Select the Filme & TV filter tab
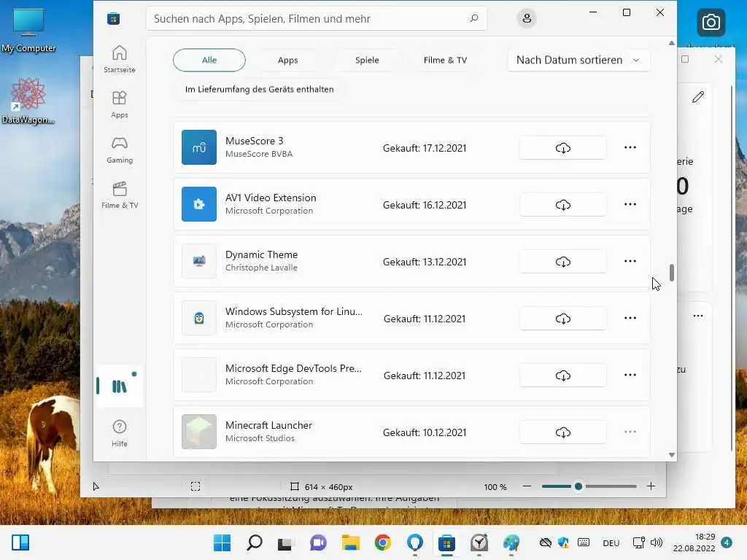The height and width of the screenshot is (560, 747). (x=446, y=60)
